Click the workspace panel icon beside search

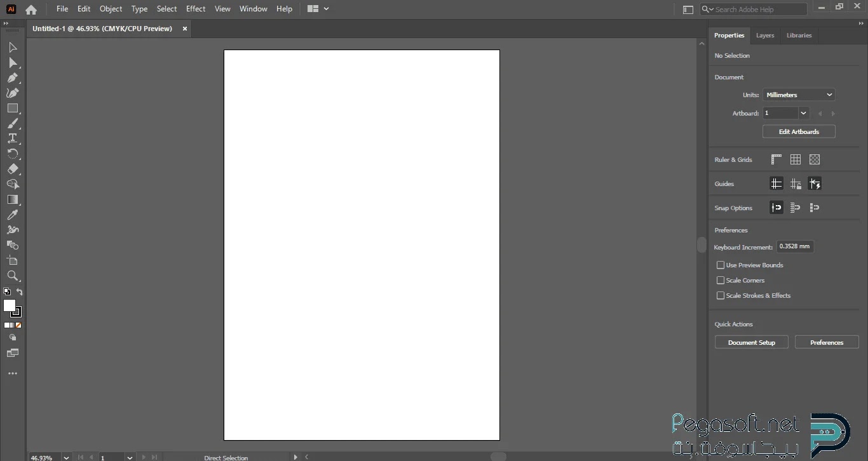coord(688,10)
